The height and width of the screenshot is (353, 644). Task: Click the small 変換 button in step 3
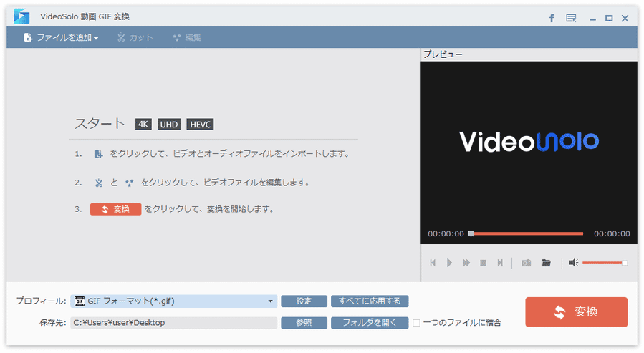click(116, 209)
